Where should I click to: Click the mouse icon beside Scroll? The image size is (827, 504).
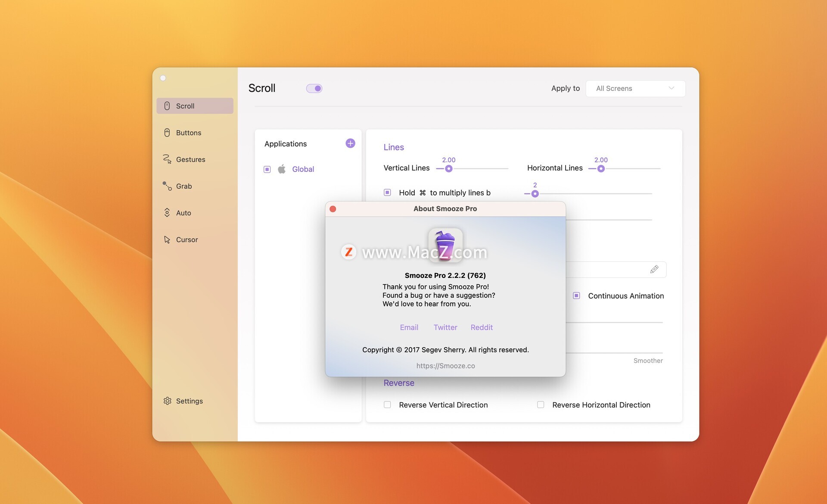[x=167, y=106]
